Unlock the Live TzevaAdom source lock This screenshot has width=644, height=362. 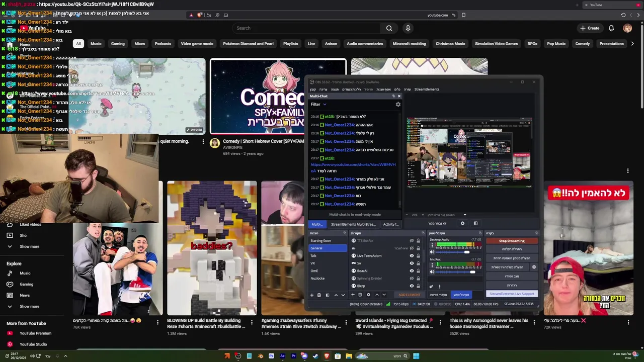tap(418, 255)
